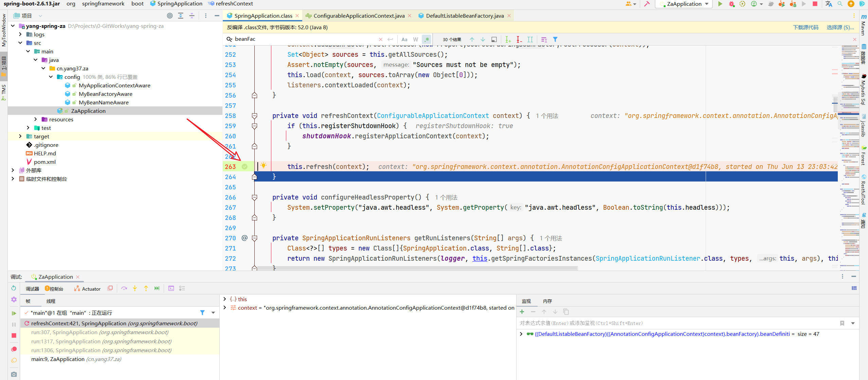Select the 控制台 console tab
Screen dimensions: 868x380
point(54,289)
